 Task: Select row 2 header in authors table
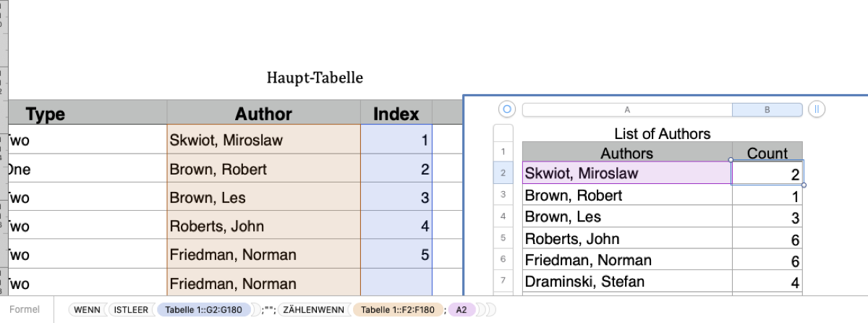502,173
